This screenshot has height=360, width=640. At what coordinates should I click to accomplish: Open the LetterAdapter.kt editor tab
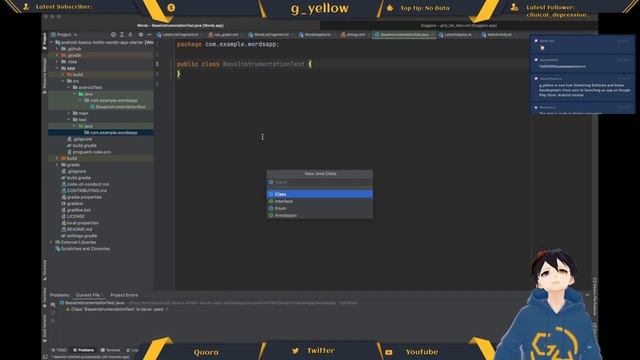click(456, 35)
